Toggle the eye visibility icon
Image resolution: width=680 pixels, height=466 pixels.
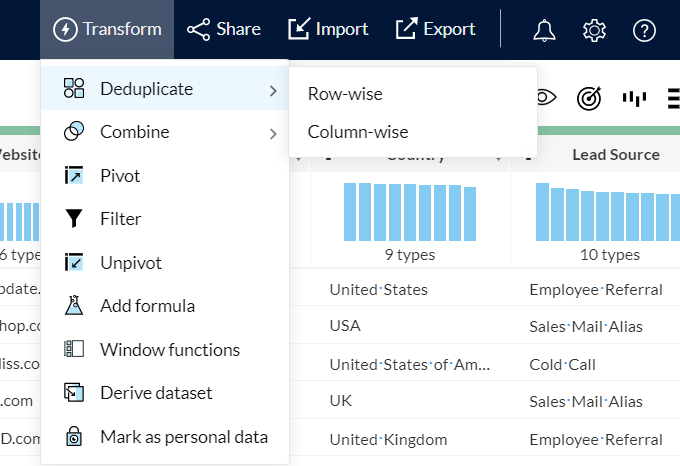click(x=546, y=97)
